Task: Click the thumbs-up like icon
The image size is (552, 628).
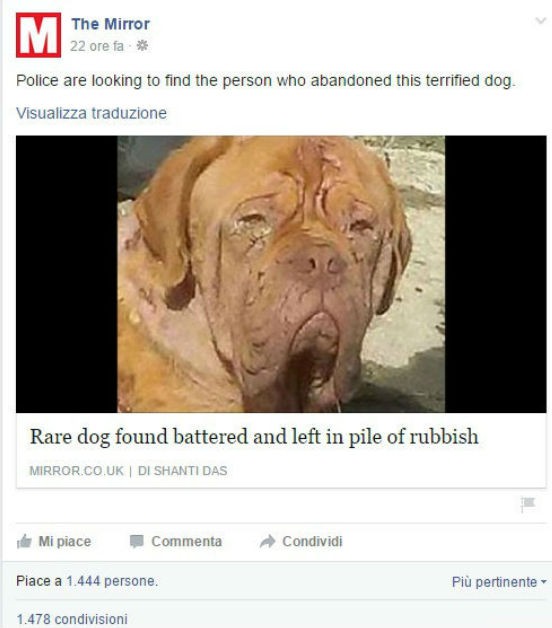Action: (24, 541)
